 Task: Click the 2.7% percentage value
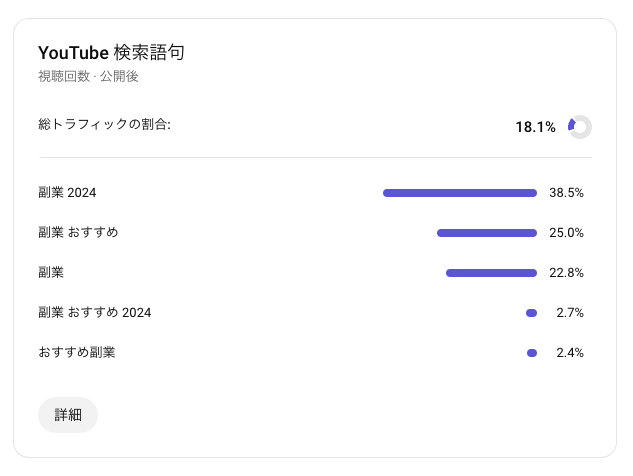(569, 313)
